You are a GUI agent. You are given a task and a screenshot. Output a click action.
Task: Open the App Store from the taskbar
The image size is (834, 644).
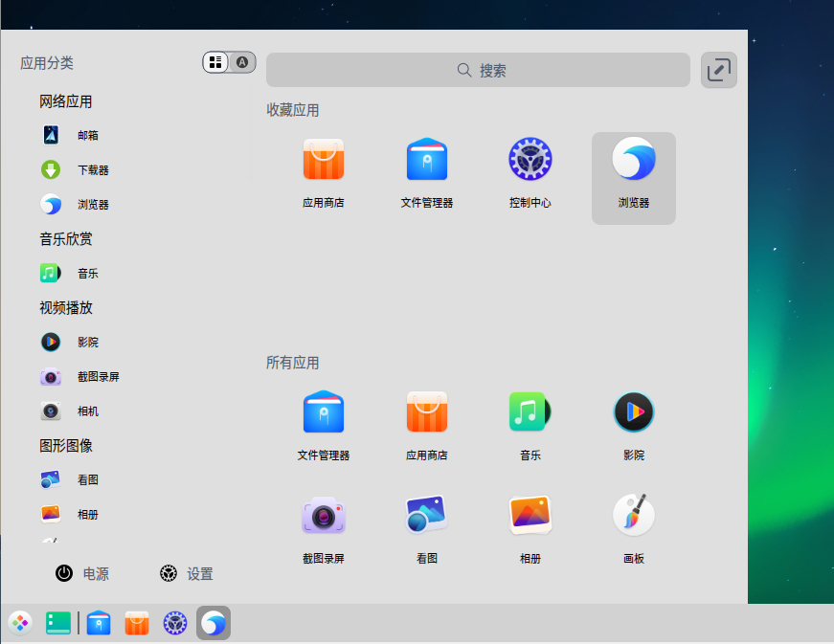136,623
